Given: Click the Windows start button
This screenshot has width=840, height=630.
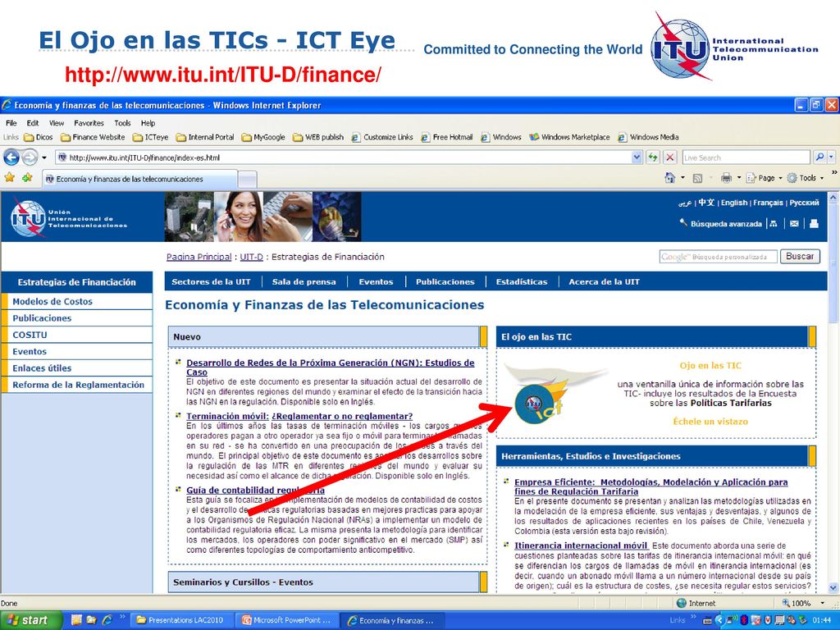Looking at the screenshot, I should (30, 620).
